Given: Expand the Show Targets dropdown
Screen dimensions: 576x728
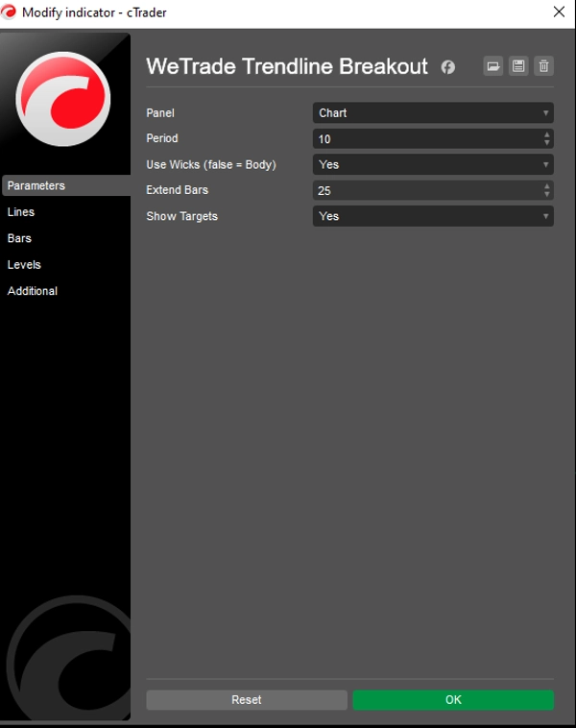Looking at the screenshot, I should (x=433, y=217).
